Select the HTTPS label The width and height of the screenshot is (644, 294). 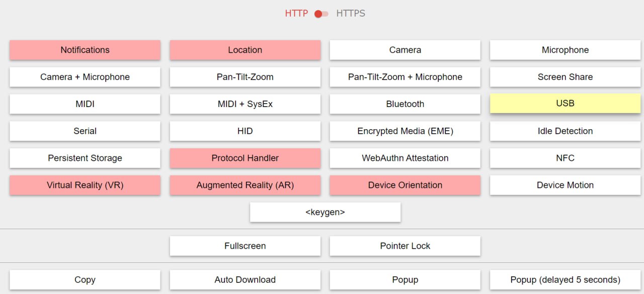[351, 14]
